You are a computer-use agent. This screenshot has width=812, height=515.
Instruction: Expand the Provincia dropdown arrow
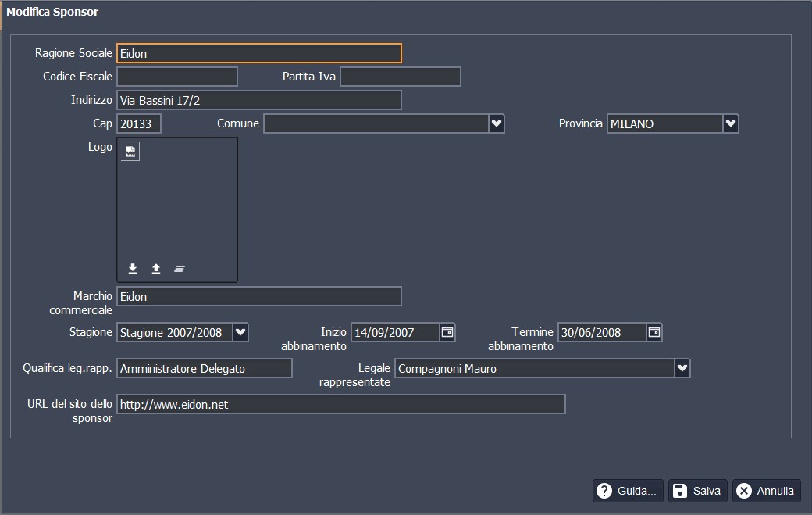(730, 123)
